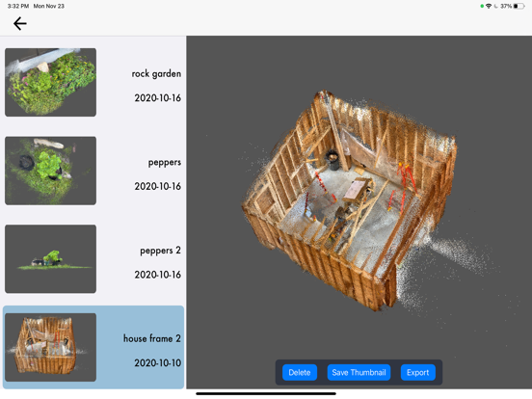Screen dimensions: 532x399
Task: Tap the Wi-Fi status icon
Action: point(489,6)
